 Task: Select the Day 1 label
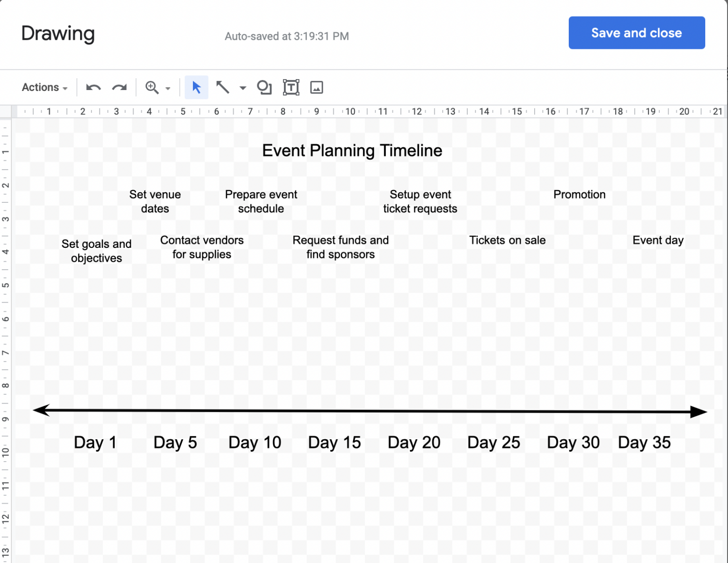(x=95, y=442)
